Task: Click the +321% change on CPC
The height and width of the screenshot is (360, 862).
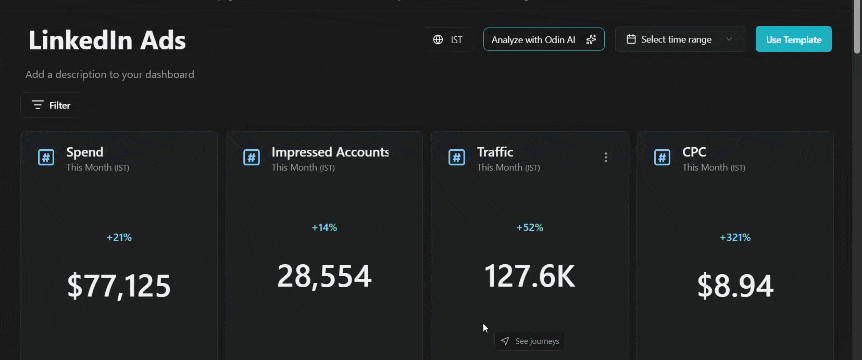Action: [x=735, y=238]
